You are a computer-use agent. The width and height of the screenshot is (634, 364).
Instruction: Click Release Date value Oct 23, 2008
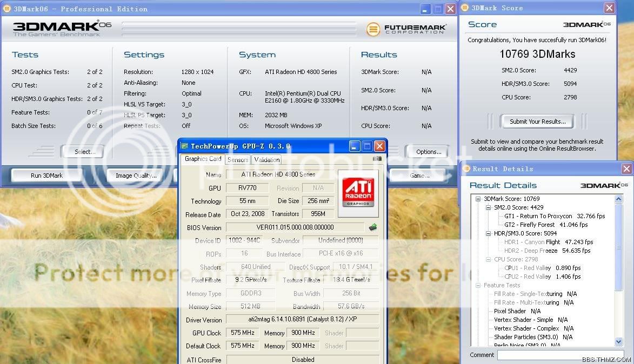247,214
